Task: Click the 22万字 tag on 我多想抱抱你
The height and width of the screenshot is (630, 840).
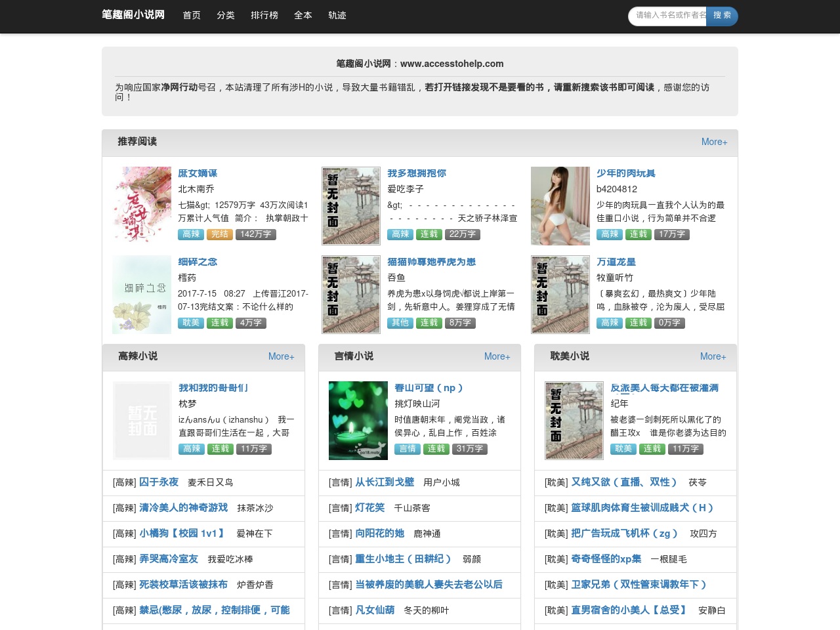Action: coord(463,234)
